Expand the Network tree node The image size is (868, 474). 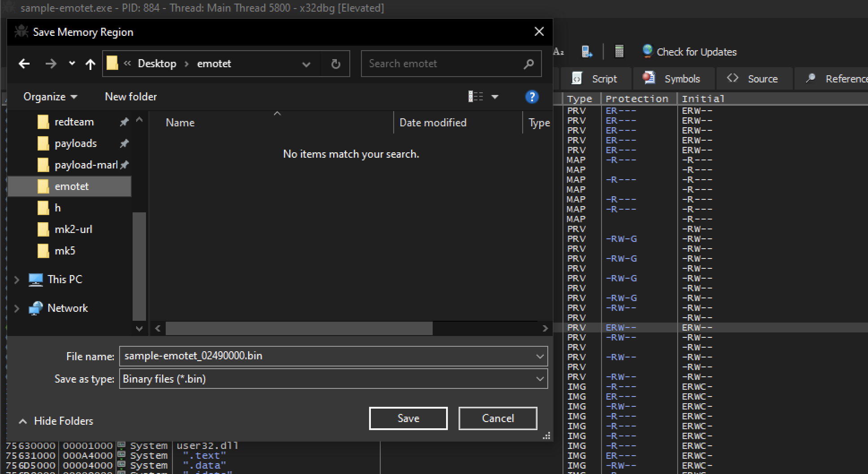(17, 308)
